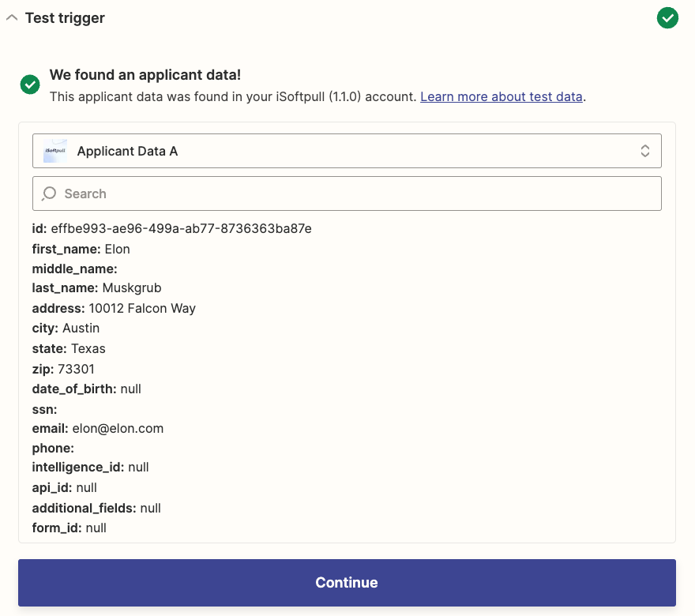Click the magnifying glass search icon
Image resolution: width=695 pixels, height=616 pixels.
pyautogui.click(x=50, y=193)
